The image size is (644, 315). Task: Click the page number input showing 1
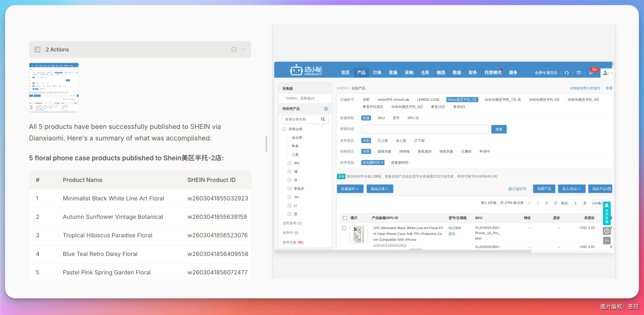[576, 203]
